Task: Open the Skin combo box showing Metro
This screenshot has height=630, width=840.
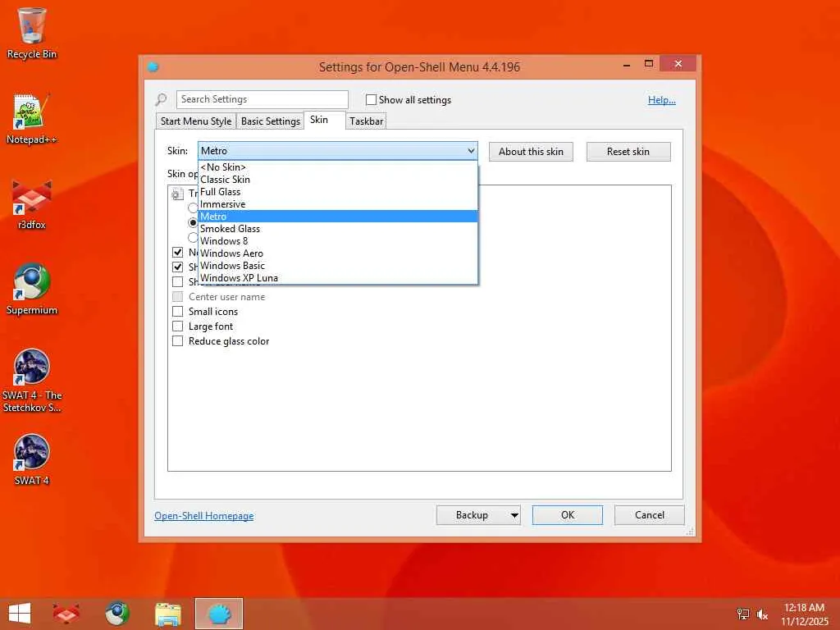Action: click(337, 151)
